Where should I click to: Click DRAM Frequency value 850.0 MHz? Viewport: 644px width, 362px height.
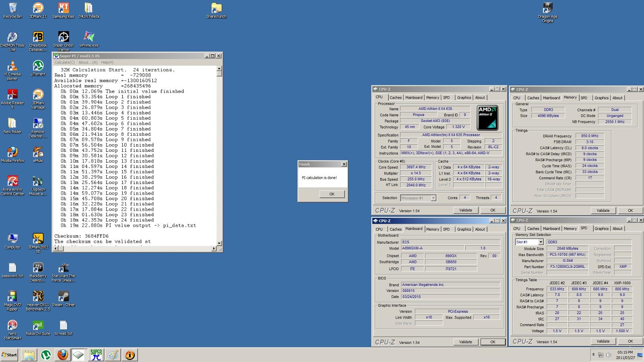[x=589, y=136]
